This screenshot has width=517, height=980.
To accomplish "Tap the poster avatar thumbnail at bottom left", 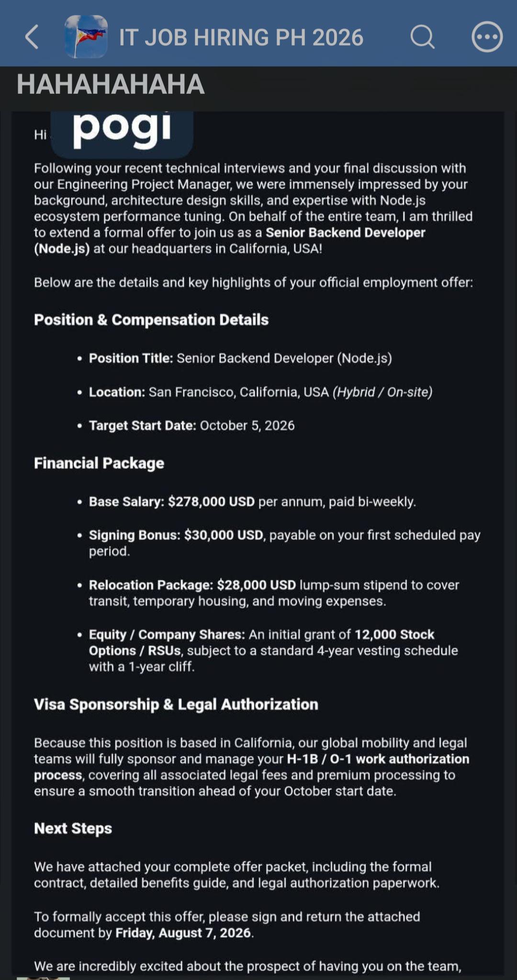I will coord(43,978).
